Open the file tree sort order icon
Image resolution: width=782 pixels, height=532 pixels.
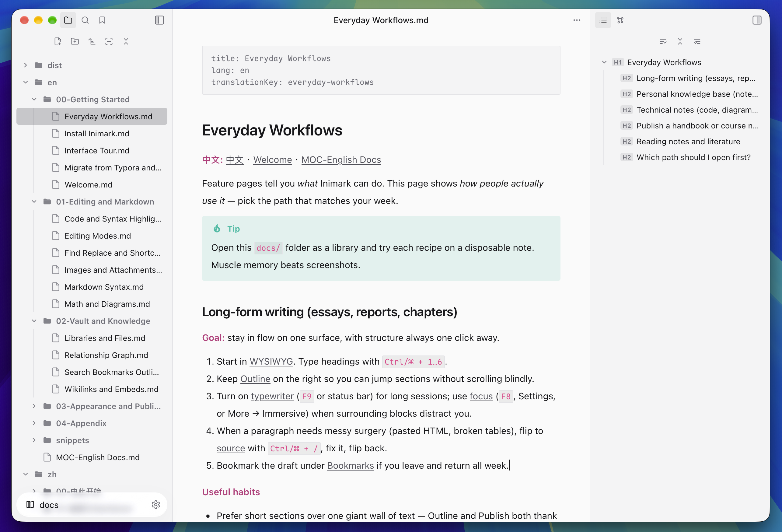tap(92, 41)
